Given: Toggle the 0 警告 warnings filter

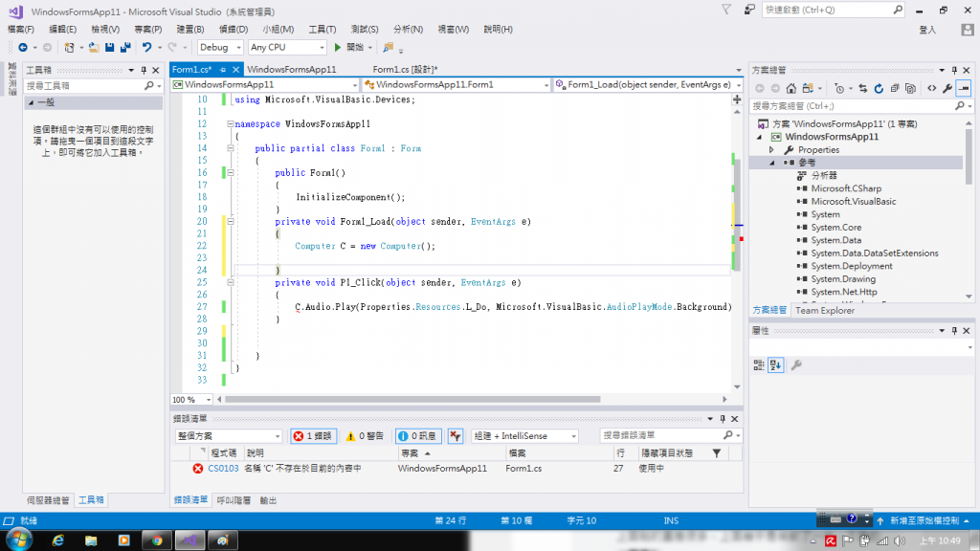Looking at the screenshot, I should [x=366, y=436].
